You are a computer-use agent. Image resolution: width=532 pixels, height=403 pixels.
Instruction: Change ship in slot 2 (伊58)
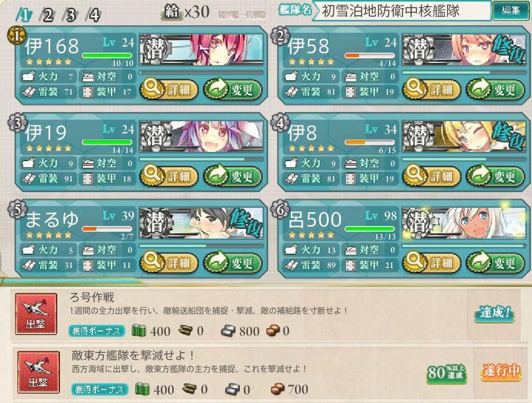(x=495, y=89)
